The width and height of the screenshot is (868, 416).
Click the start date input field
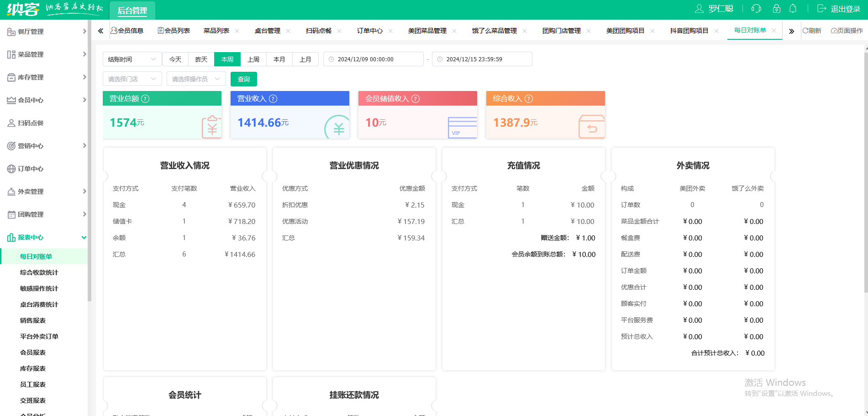pyautogui.click(x=374, y=59)
